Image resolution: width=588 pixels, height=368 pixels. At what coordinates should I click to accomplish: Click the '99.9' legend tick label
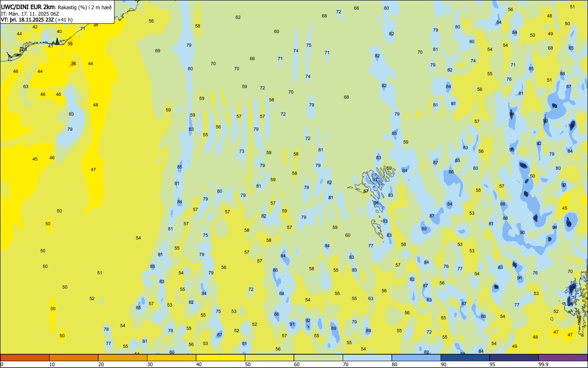543,364
